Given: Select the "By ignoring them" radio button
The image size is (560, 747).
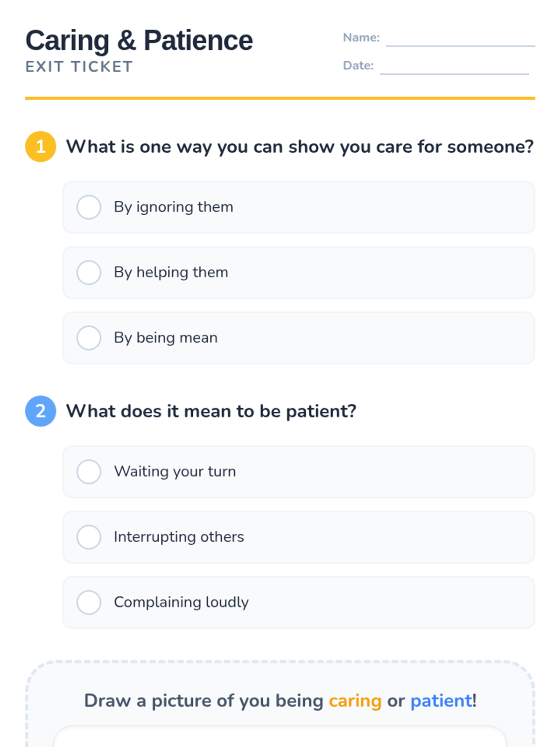Looking at the screenshot, I should point(89,207).
